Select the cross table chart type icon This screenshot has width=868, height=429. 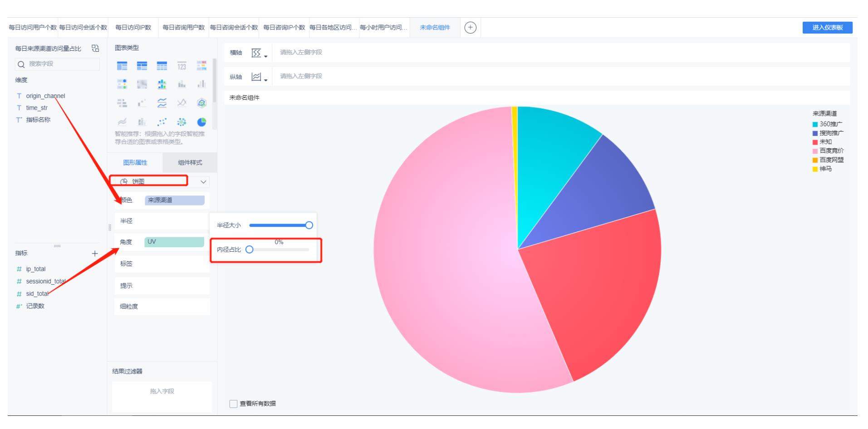tap(142, 66)
